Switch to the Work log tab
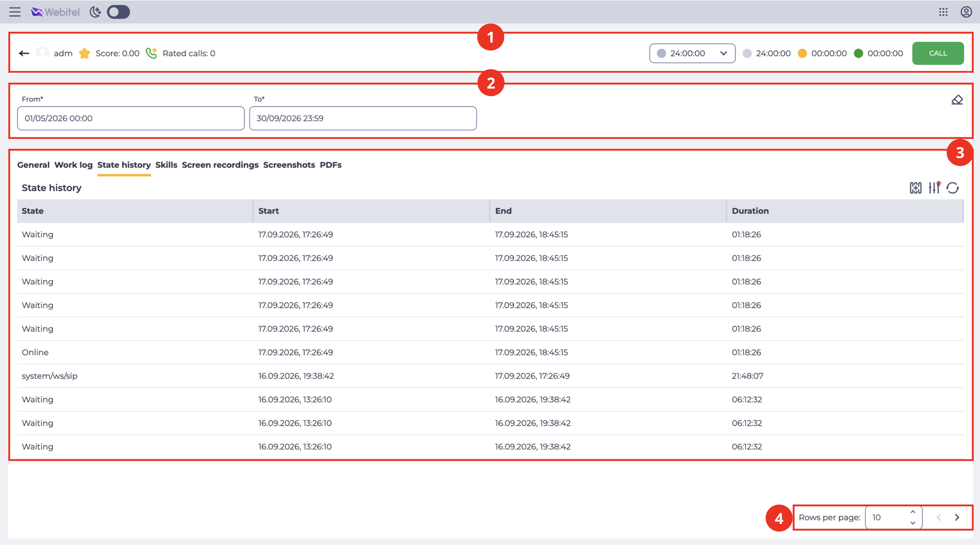980x545 pixels. point(73,165)
